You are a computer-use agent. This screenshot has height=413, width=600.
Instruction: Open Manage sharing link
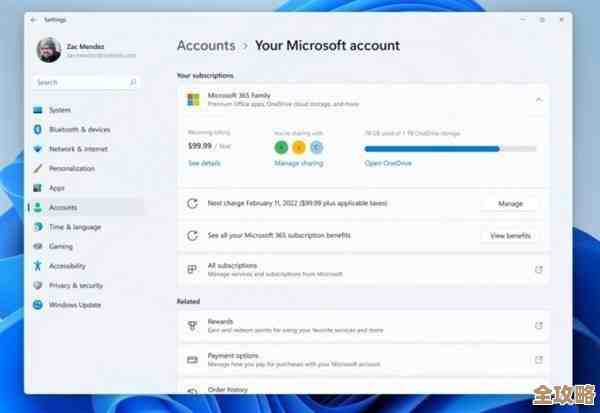(x=299, y=163)
